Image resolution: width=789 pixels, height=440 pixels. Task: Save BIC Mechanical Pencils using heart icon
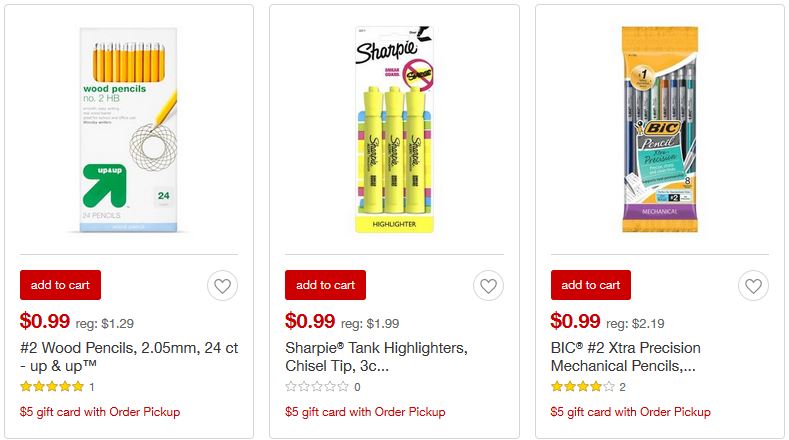[753, 286]
